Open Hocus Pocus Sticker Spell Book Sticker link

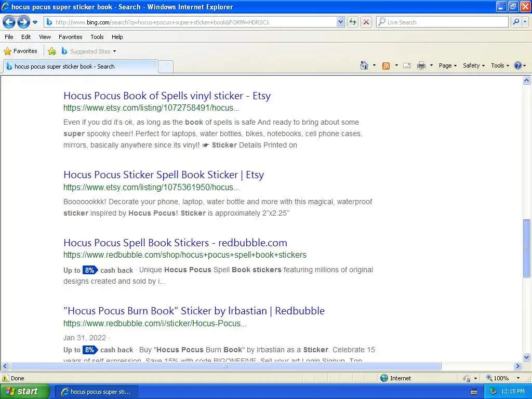[x=164, y=175]
